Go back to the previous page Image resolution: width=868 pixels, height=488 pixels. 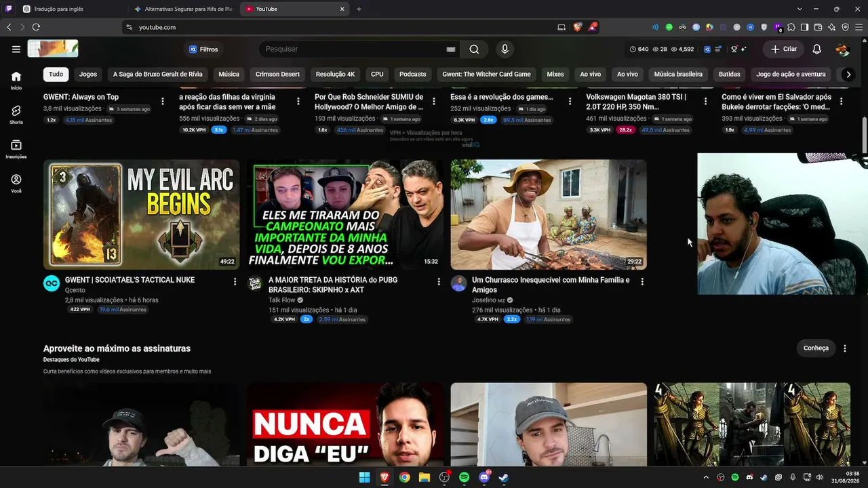point(9,27)
